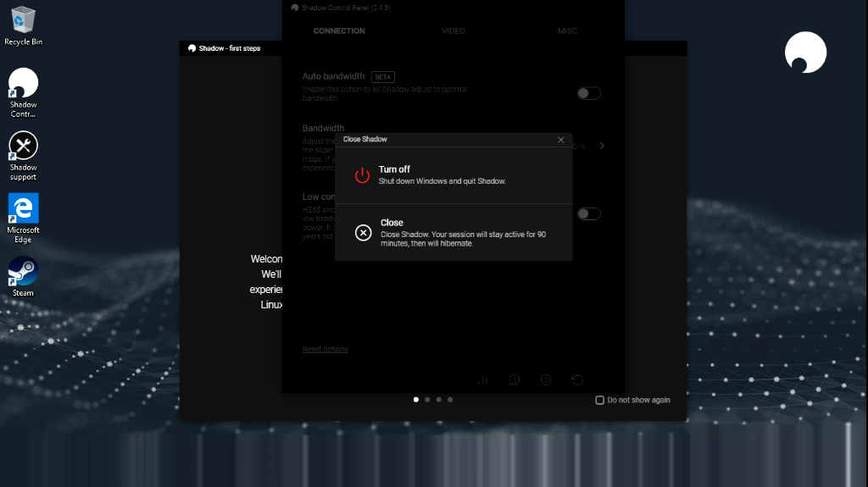
Task: Choose Turn off to shut down Windows
Action: 453,174
